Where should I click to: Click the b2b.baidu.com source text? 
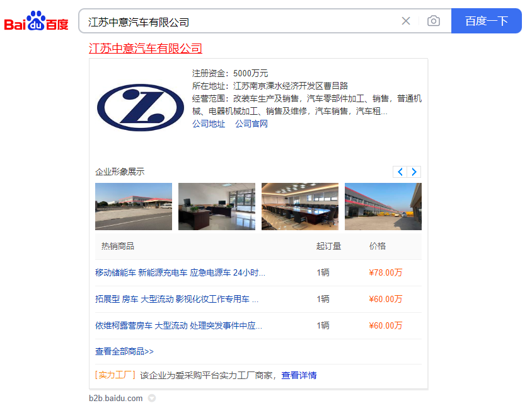116,398
